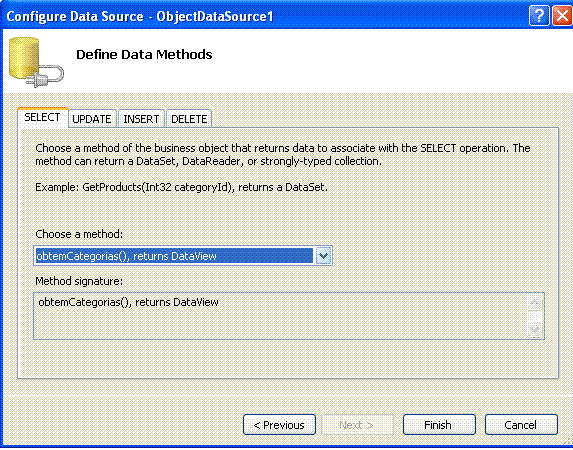Cancel the data source configuration
This screenshot has height=450, width=573.
(521, 425)
